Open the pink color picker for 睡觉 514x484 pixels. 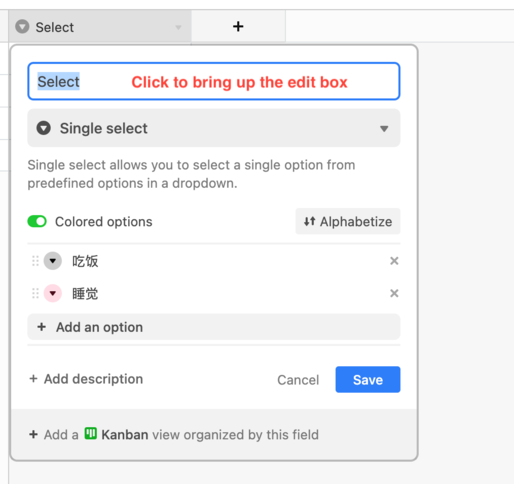pyautogui.click(x=53, y=293)
